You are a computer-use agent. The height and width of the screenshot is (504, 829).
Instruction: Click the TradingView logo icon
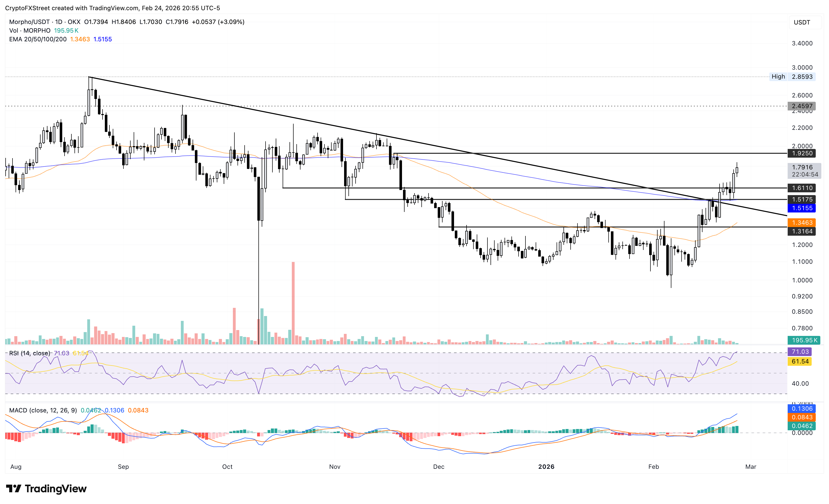[14, 488]
